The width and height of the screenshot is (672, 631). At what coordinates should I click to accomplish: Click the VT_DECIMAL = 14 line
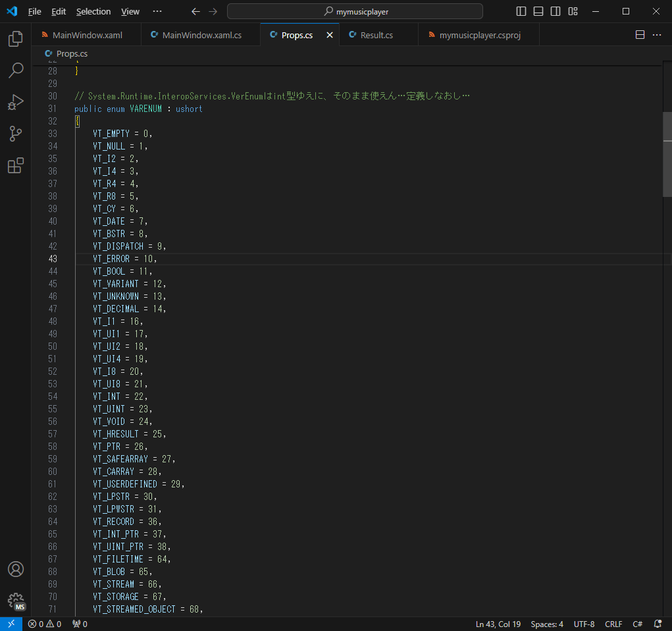click(130, 309)
